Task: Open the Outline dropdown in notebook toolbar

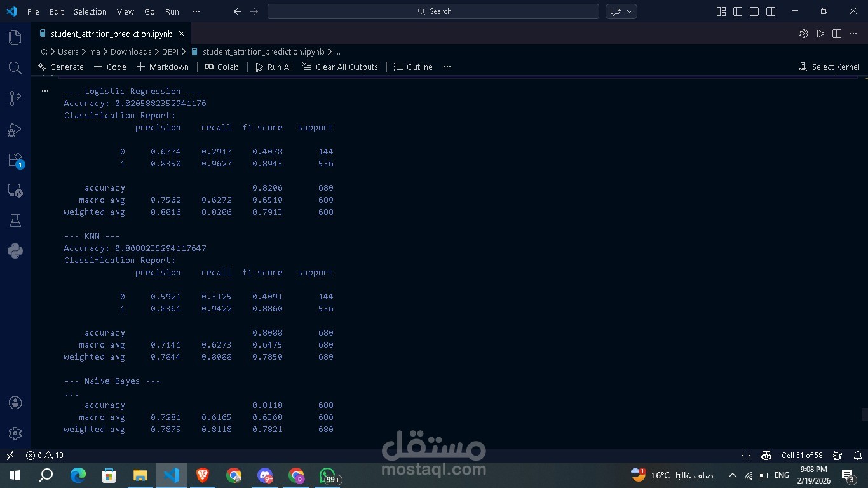Action: 413,67
